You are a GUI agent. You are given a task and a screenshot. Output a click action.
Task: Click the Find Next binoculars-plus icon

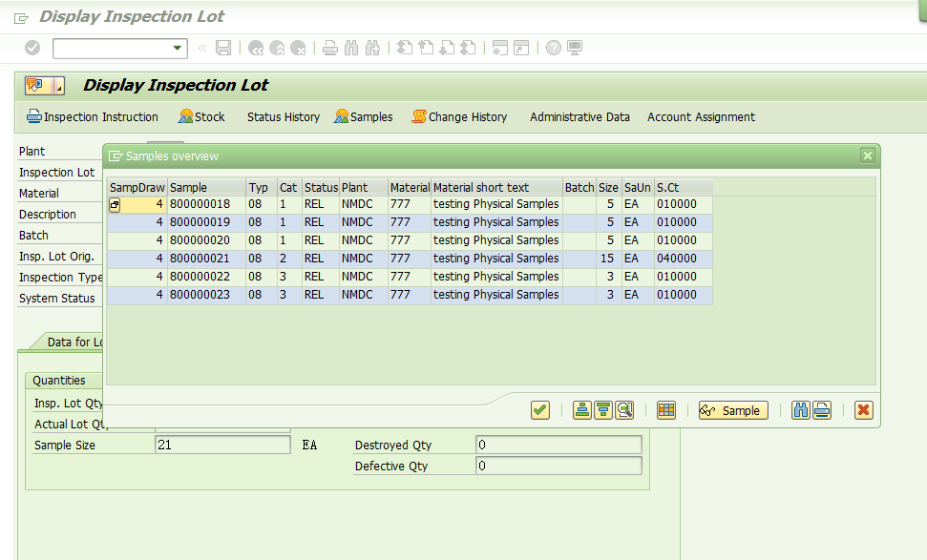point(372,48)
